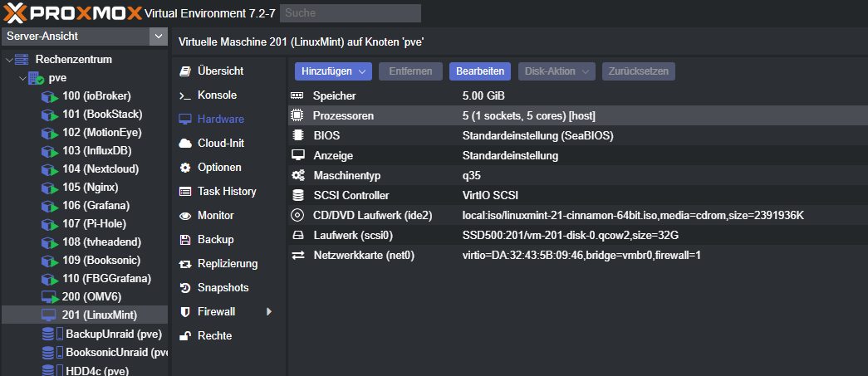
Task: Click the Snapshots history icon
Action: [x=185, y=287]
